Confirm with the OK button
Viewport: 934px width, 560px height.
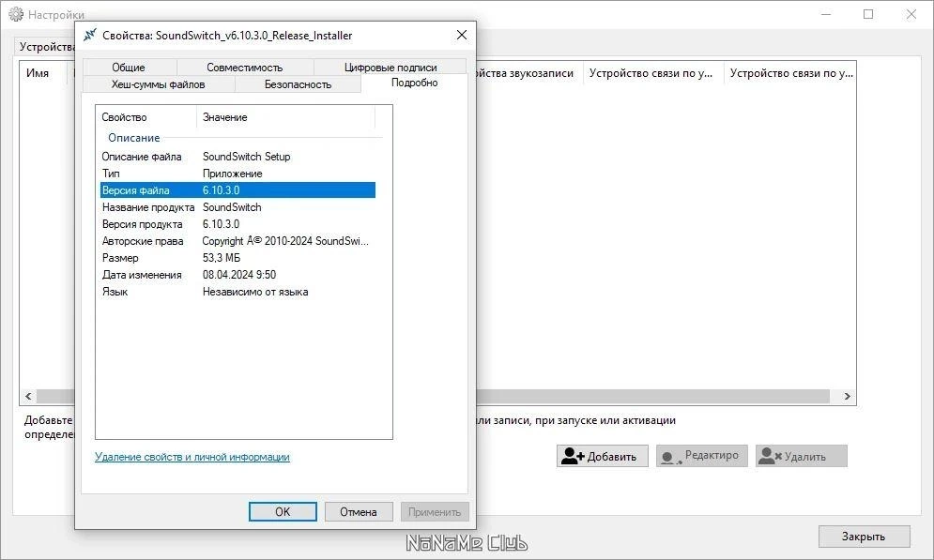283,512
